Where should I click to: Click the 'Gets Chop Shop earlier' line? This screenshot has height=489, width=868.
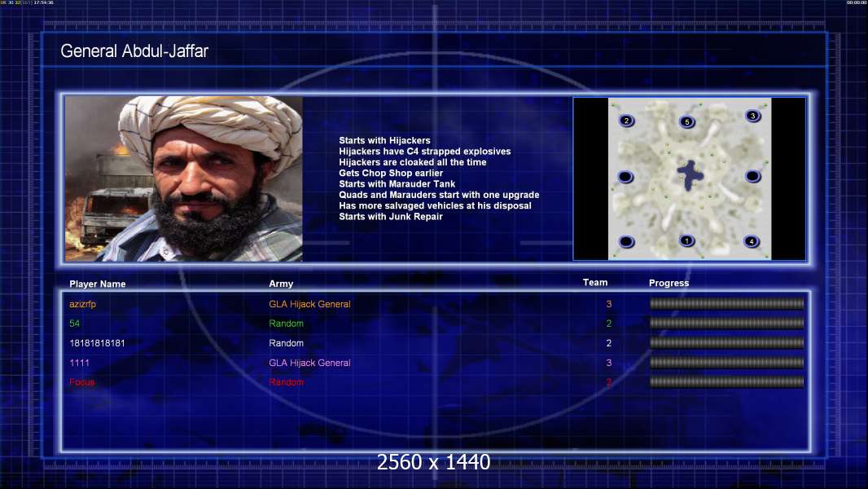(x=391, y=173)
